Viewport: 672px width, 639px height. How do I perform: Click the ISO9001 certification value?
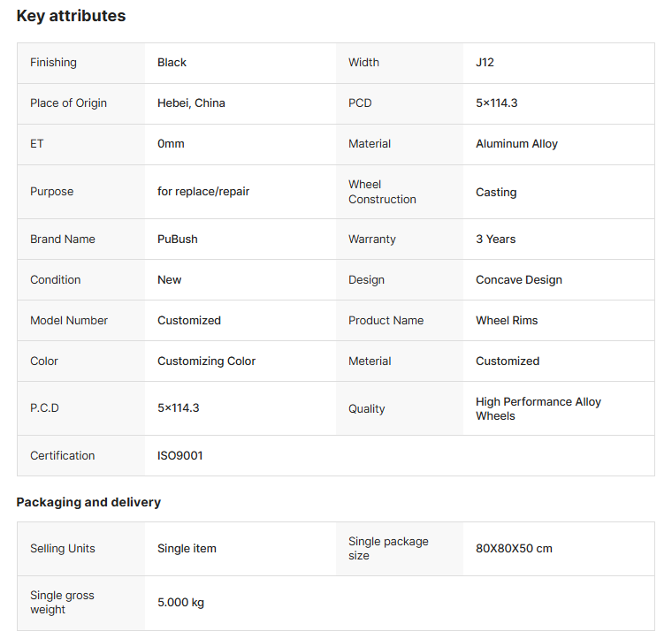coord(180,456)
